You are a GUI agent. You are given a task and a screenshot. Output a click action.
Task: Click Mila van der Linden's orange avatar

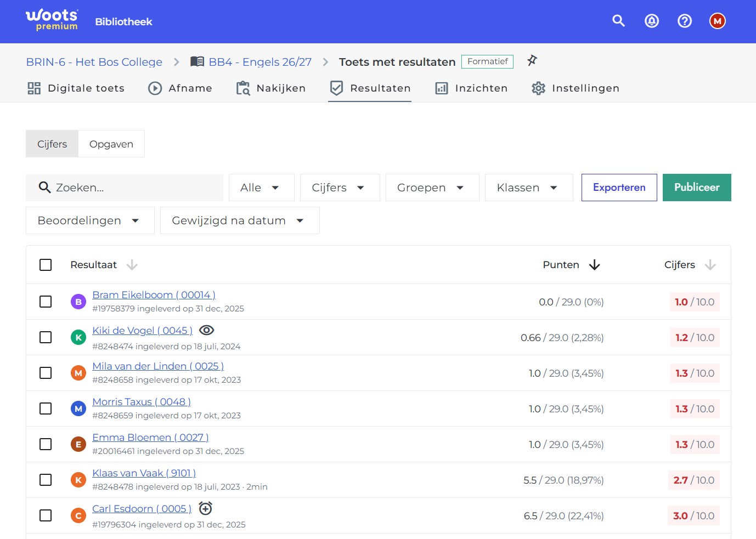78,373
